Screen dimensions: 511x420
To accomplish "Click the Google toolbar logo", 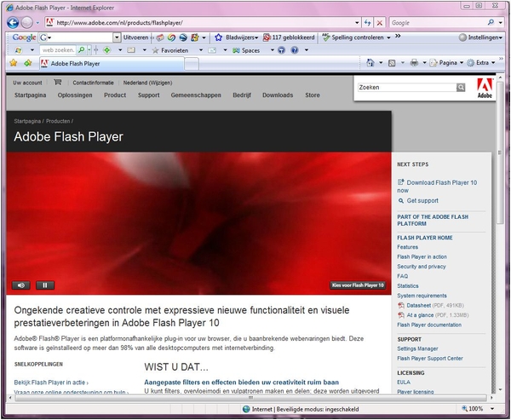I will point(24,37).
